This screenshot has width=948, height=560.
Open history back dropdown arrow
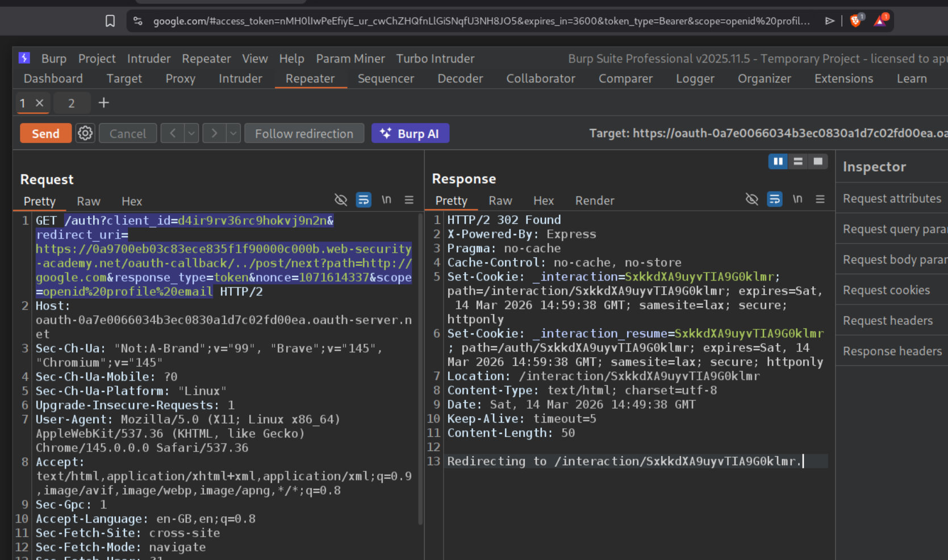point(191,133)
